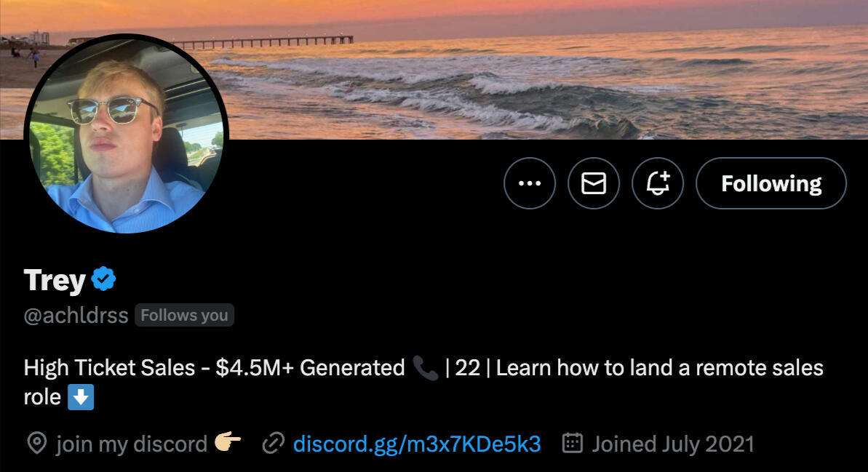Open the three-dot more options menu
The height and width of the screenshot is (472, 868).
point(529,183)
